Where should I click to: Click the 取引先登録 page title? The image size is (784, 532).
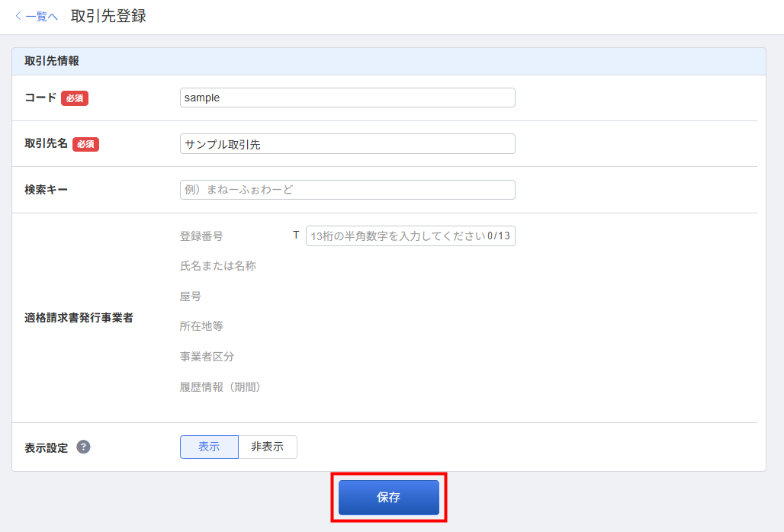pos(108,16)
